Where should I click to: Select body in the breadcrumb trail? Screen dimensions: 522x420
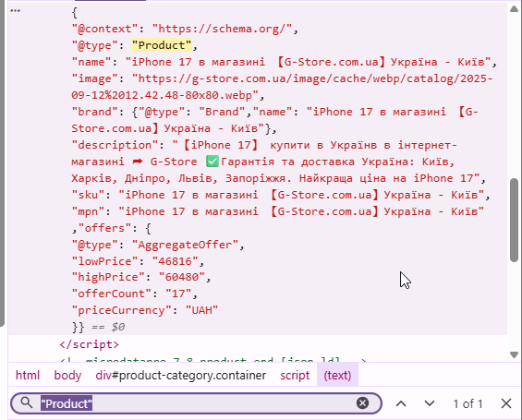(x=67, y=376)
